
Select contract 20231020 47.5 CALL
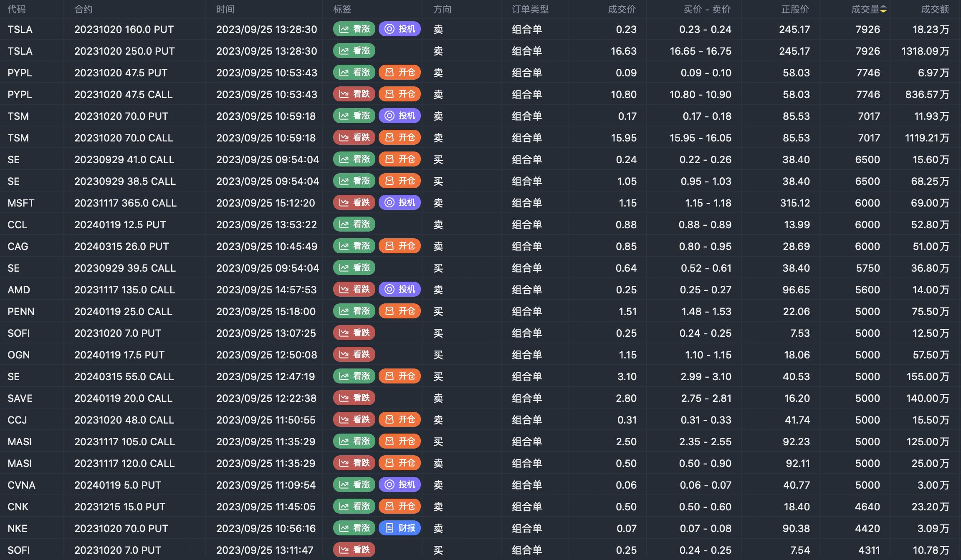pos(124,94)
